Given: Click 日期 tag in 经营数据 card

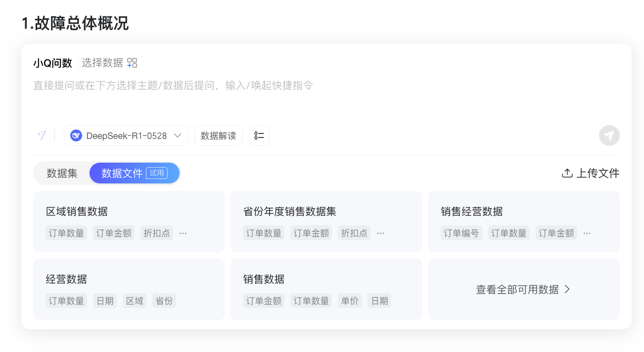Looking at the screenshot, I should point(105,301).
